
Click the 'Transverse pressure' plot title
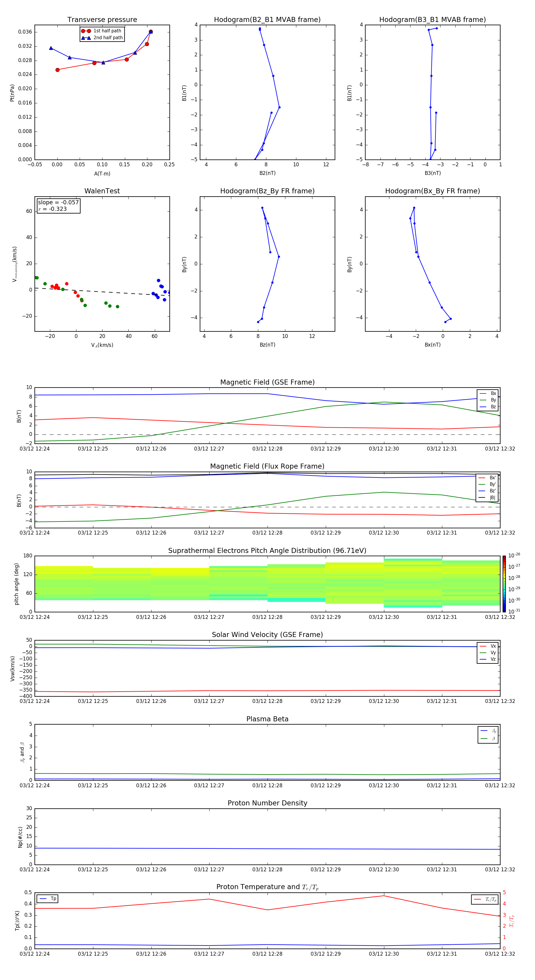pyautogui.click(x=102, y=20)
